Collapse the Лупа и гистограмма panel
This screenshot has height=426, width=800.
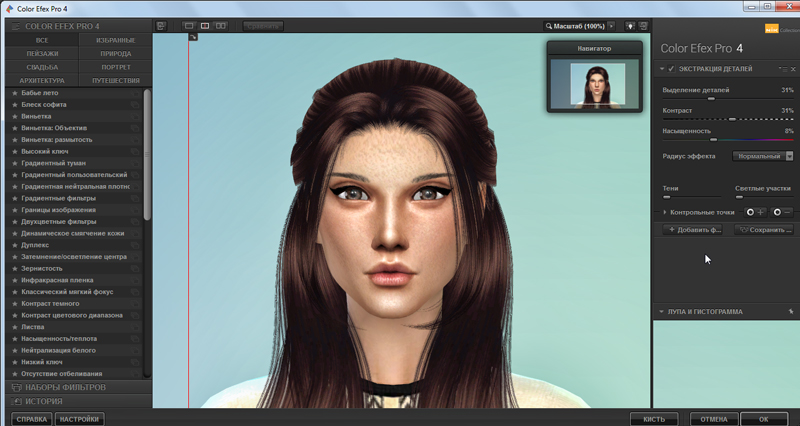[661, 311]
